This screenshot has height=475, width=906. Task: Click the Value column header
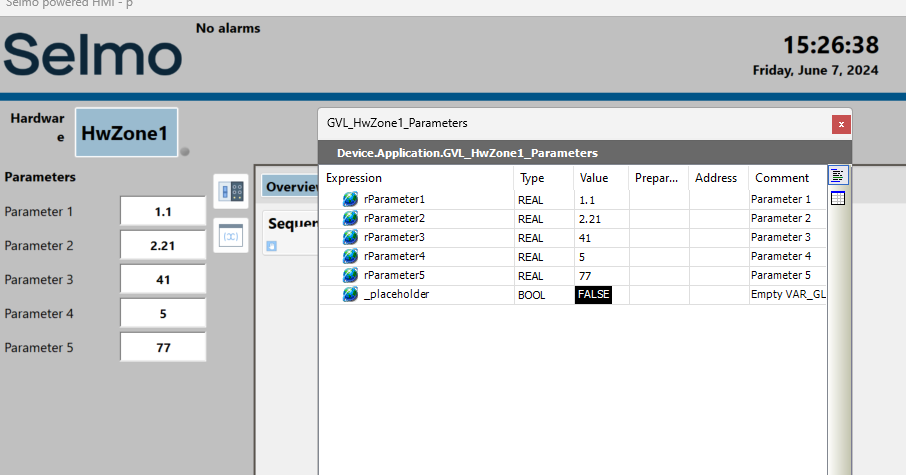click(601, 178)
